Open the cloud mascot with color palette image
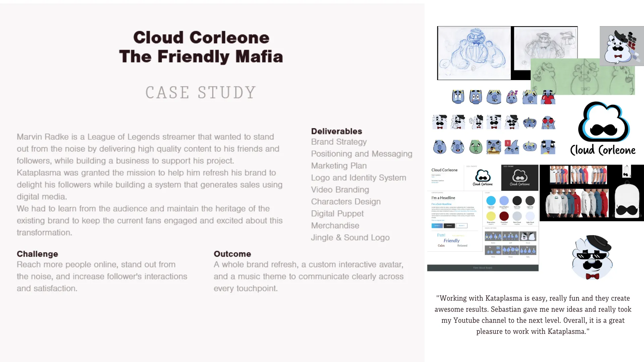644x362 pixels. [x=622, y=46]
